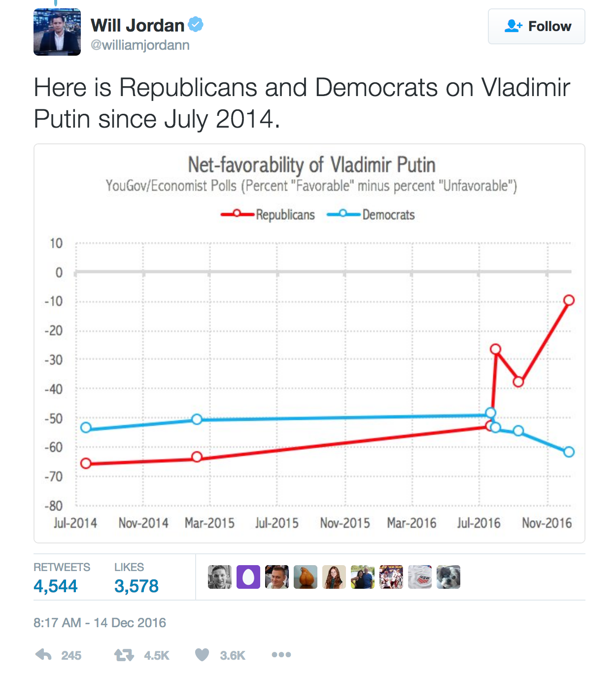Click the red-haired woman avatar
The width and height of the screenshot is (616, 675).
click(x=334, y=577)
